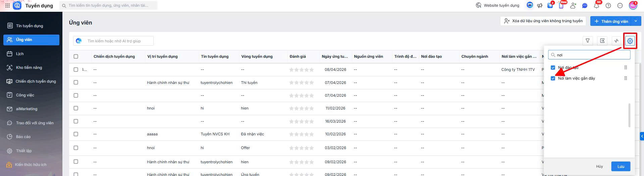Open the filter funnel icon
This screenshot has width=644, height=176.
(588, 41)
